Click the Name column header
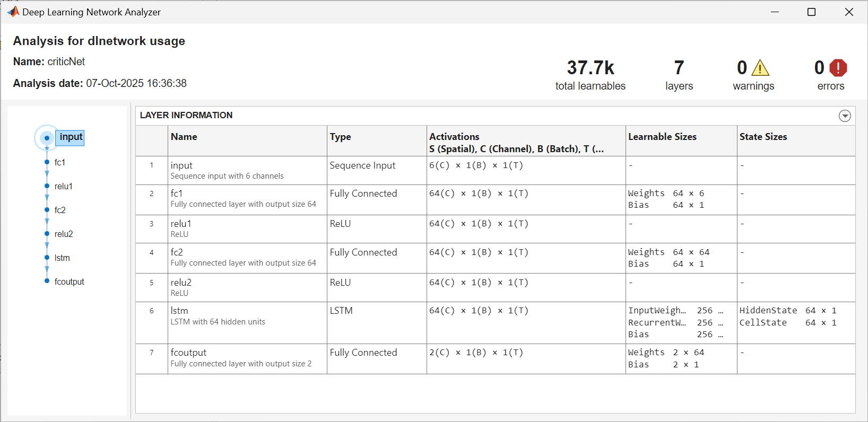 point(184,137)
